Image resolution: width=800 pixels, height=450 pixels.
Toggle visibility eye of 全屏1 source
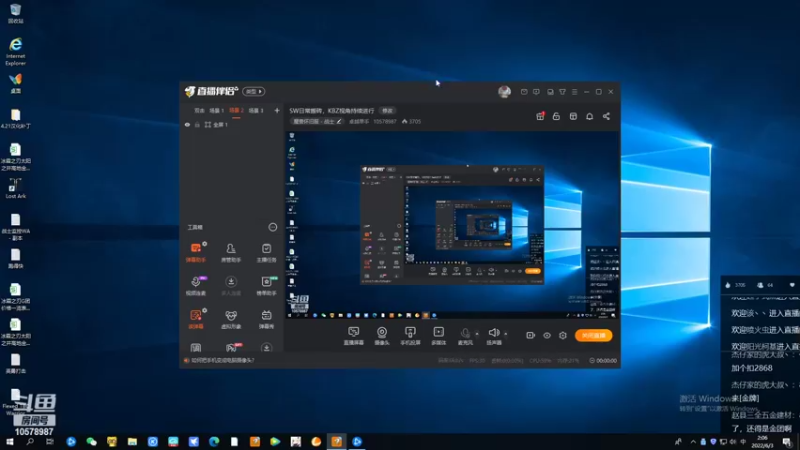point(187,124)
